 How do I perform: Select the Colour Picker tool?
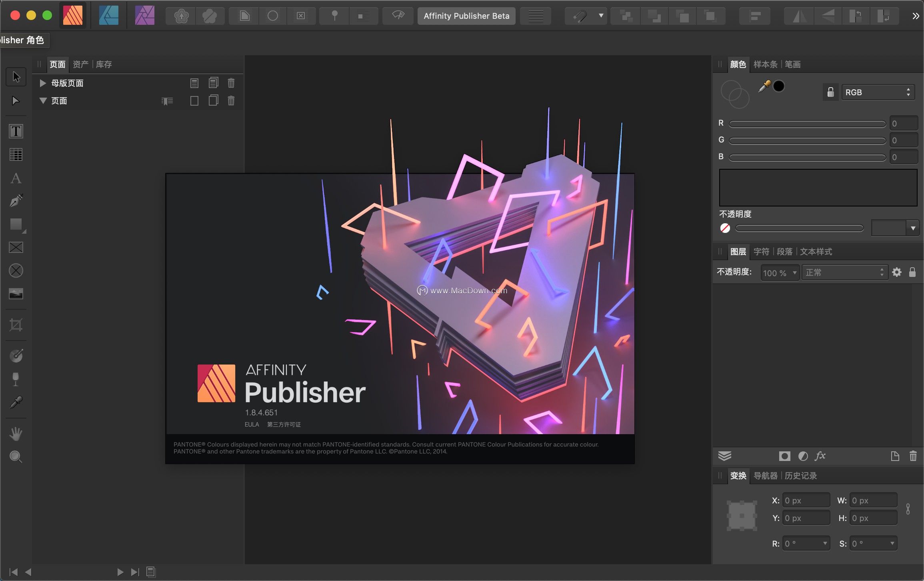(x=16, y=402)
